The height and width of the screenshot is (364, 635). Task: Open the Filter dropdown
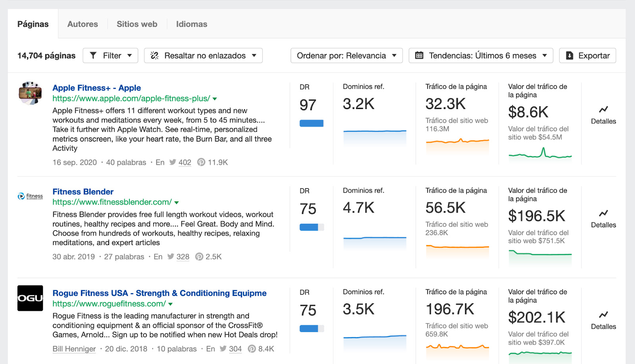[x=110, y=56]
